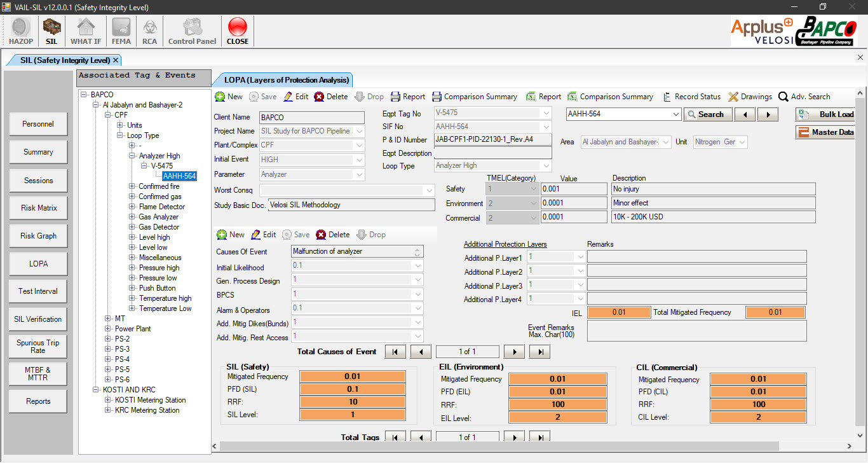Image resolution: width=868 pixels, height=463 pixels.
Task: Edit the current LOPA record
Action: click(x=296, y=97)
